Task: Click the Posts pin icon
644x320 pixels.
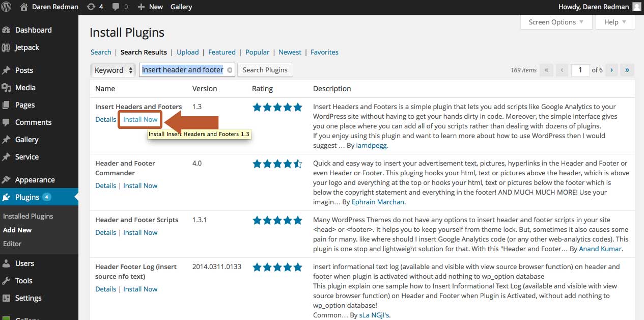Action: pyautogui.click(x=7, y=70)
